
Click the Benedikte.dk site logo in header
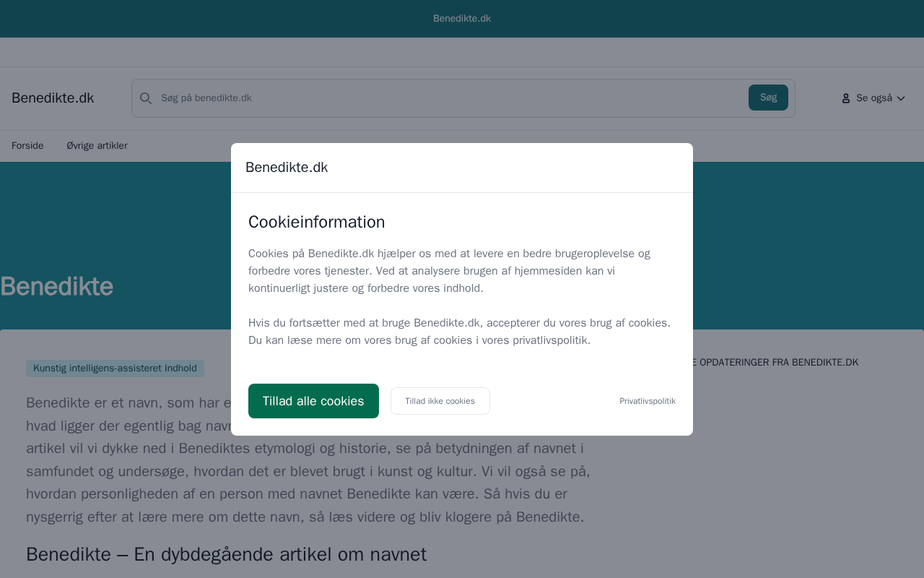point(53,98)
